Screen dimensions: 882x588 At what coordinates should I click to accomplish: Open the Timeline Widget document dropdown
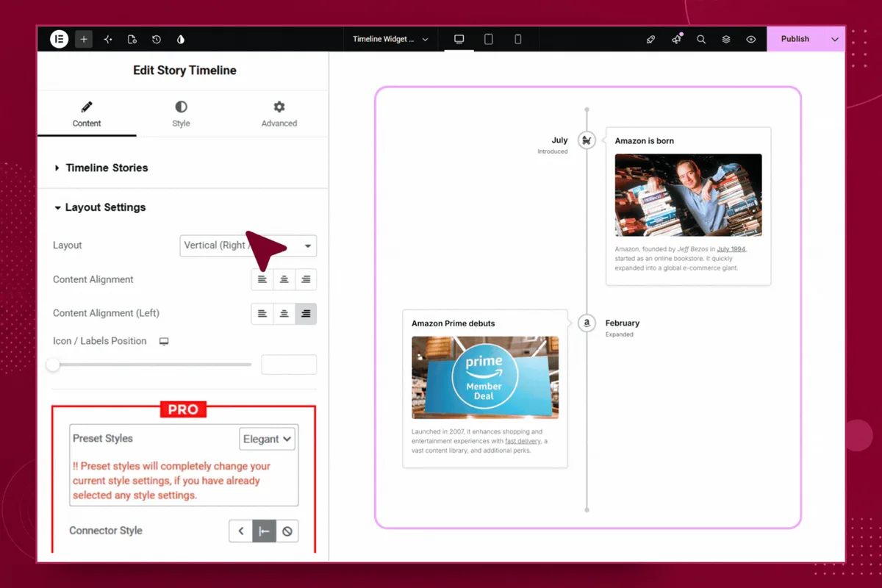(x=390, y=39)
